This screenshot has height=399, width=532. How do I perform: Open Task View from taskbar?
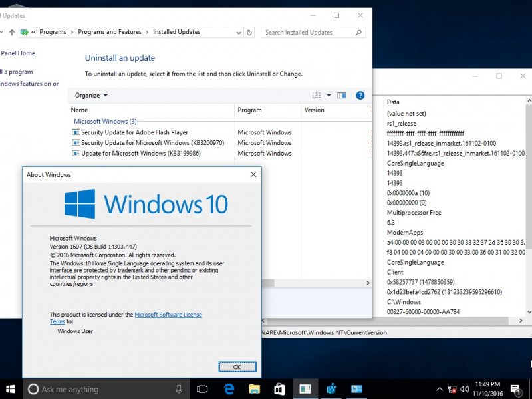pos(202,389)
